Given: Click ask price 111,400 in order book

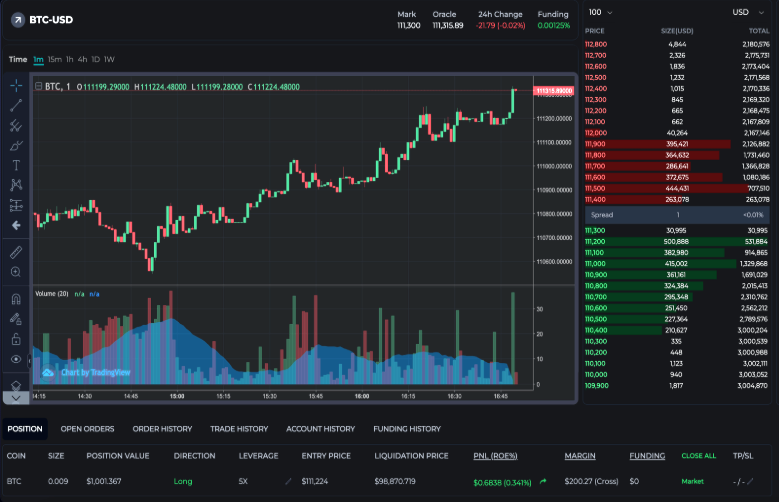Looking at the screenshot, I should [595, 199].
